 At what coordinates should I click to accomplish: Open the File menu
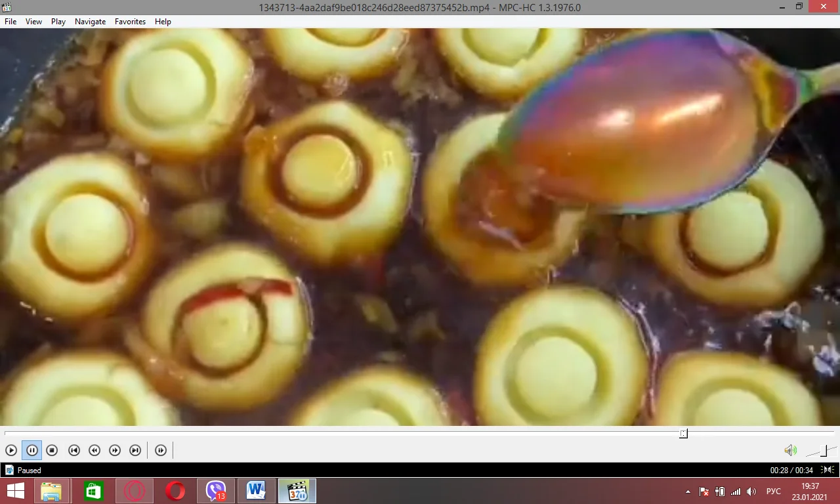tap(10, 22)
